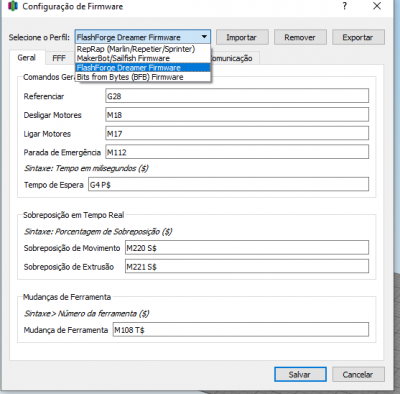Click the Mudanças de Ferramenta group label
The height and width of the screenshot is (394, 400).
[x=67, y=297]
